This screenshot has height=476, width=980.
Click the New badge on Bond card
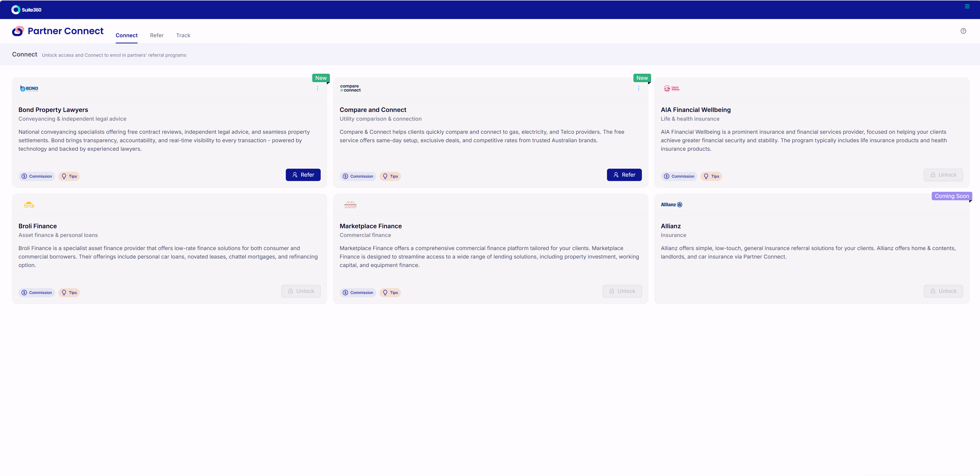(321, 78)
